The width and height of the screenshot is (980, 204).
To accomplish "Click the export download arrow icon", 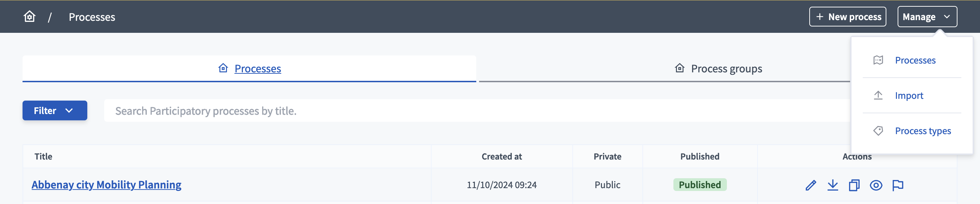I will (x=833, y=185).
